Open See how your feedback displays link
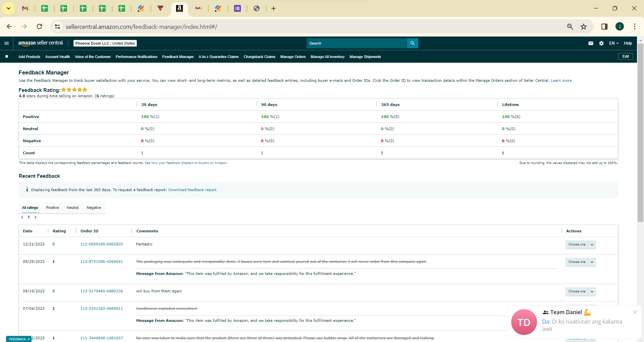This screenshot has width=644, height=342. click(186, 163)
